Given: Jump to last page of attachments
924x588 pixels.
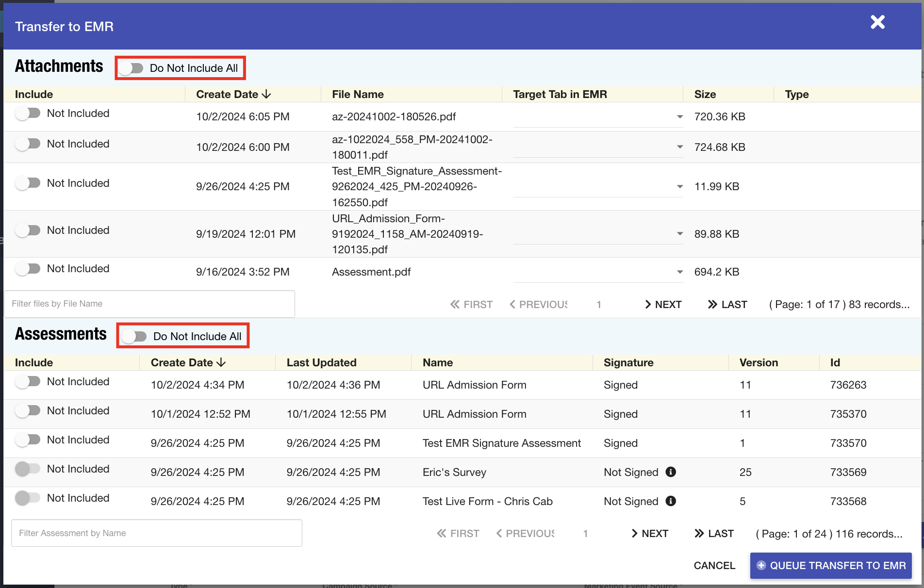Looking at the screenshot, I should pos(727,304).
